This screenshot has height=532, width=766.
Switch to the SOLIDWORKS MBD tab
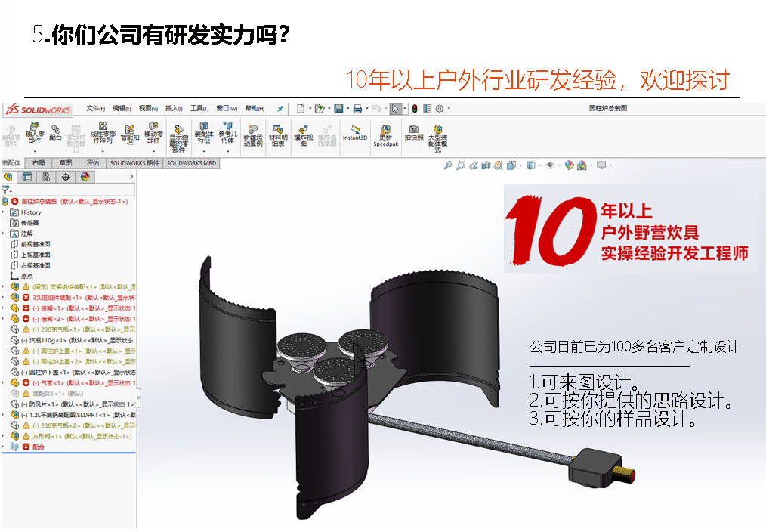click(x=191, y=163)
